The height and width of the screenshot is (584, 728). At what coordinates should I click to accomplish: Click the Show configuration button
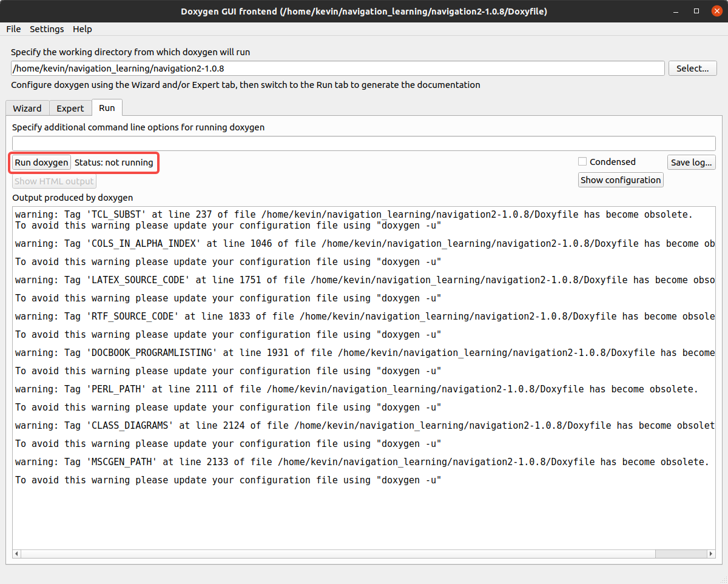[x=621, y=180]
